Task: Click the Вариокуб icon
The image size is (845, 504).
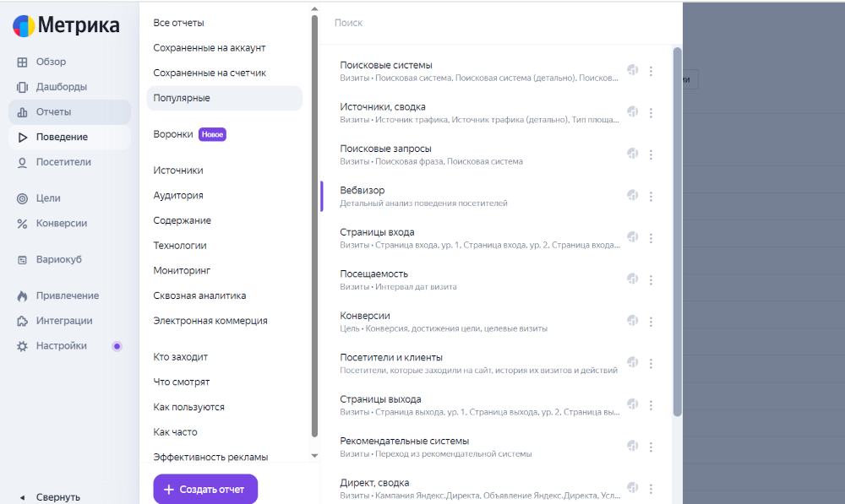Action: [22, 260]
